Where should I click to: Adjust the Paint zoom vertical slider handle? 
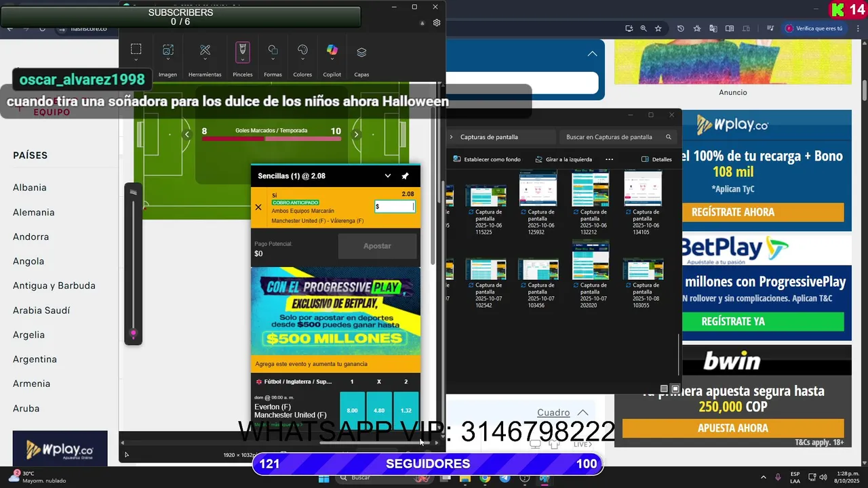(x=134, y=333)
